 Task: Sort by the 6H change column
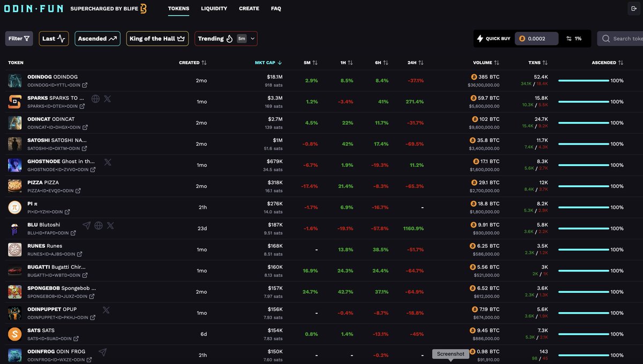click(382, 63)
